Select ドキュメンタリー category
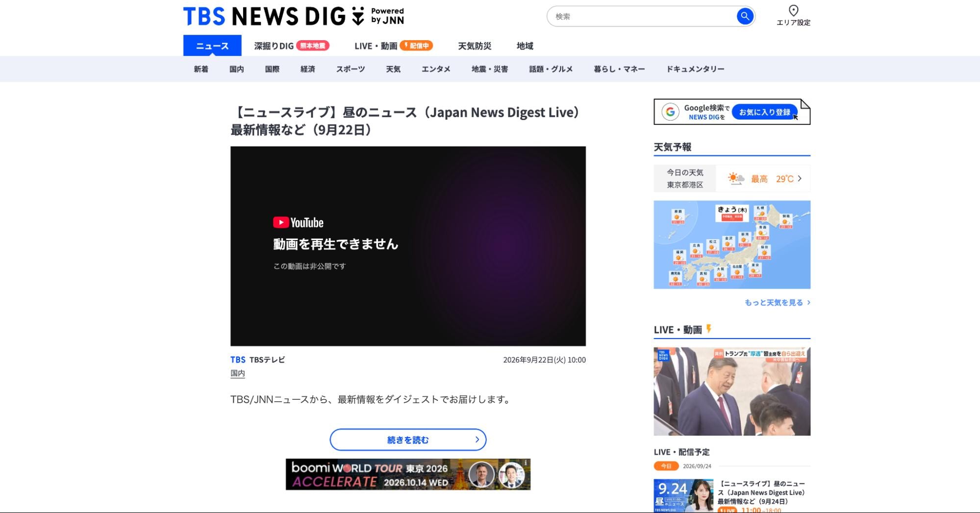Screen dimensions: 980x513 [x=695, y=69]
